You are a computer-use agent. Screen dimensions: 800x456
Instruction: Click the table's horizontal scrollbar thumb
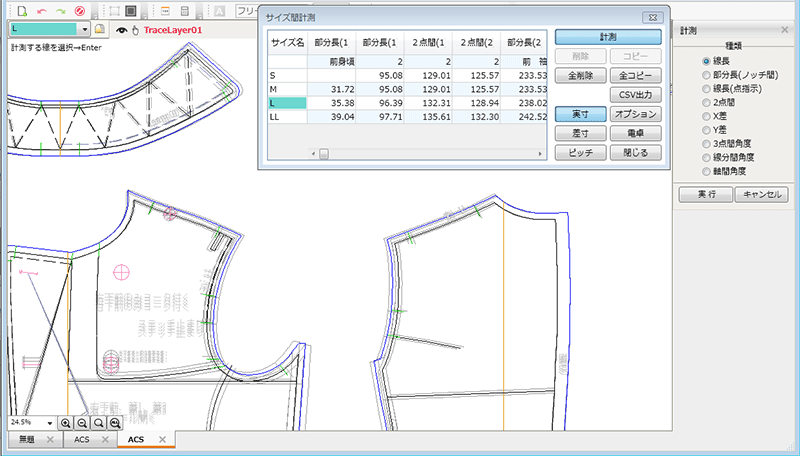(x=324, y=154)
